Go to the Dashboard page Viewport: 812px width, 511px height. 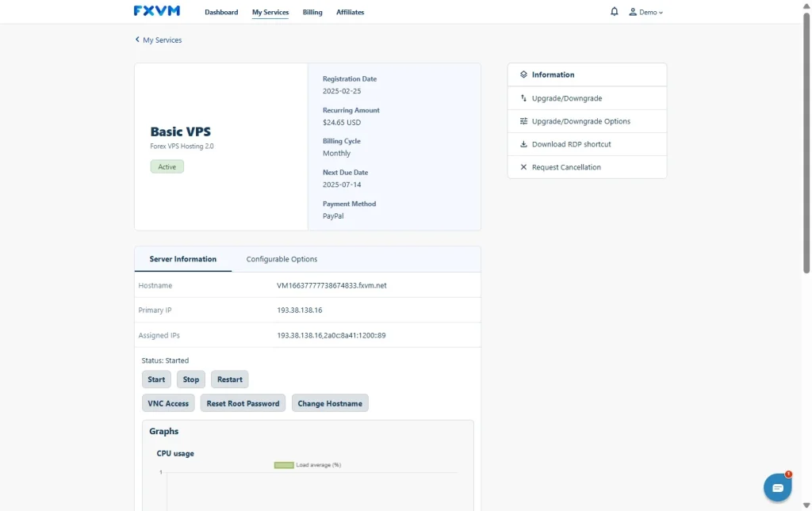click(x=221, y=12)
